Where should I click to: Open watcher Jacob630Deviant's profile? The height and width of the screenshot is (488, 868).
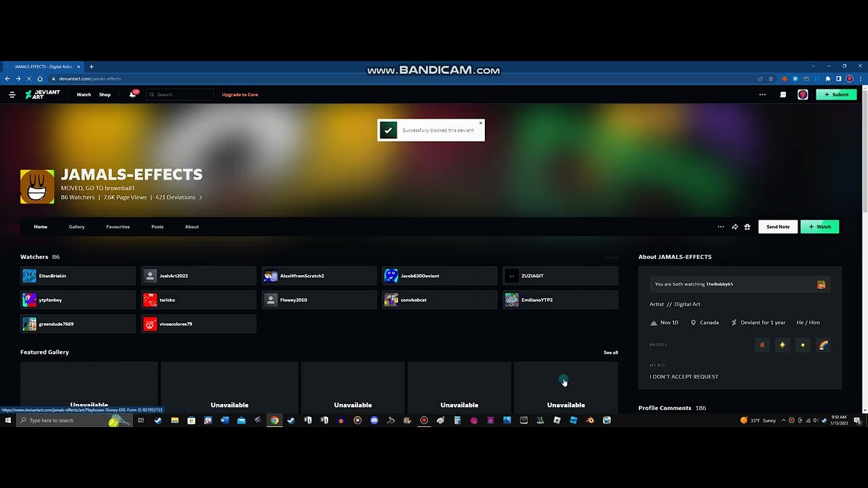pos(440,276)
